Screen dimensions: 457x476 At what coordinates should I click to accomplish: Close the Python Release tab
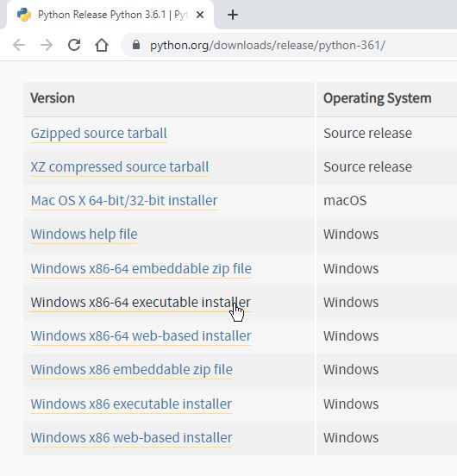[x=200, y=15]
